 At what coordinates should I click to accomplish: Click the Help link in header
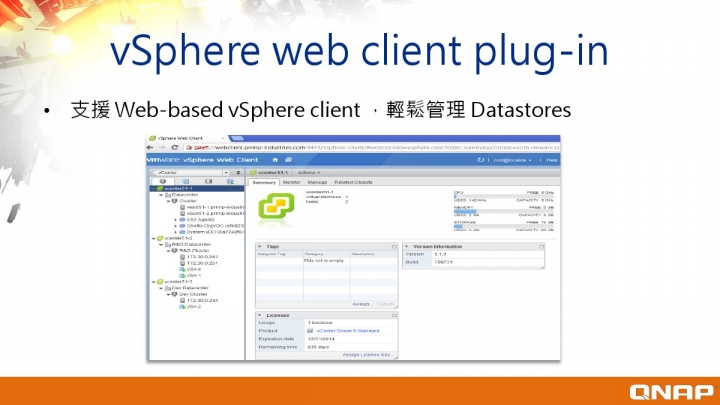tap(552, 160)
